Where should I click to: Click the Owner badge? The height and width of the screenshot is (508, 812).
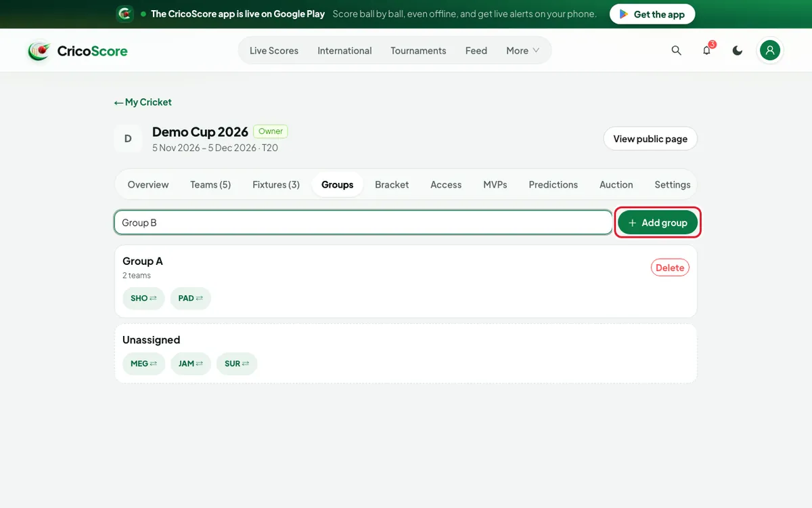click(x=271, y=131)
